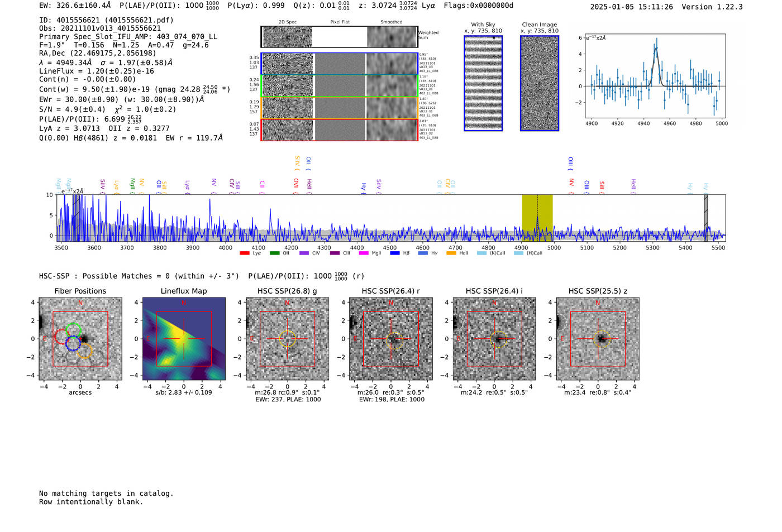Click the Weighted Sum 2D spectrum strip

click(x=339, y=37)
